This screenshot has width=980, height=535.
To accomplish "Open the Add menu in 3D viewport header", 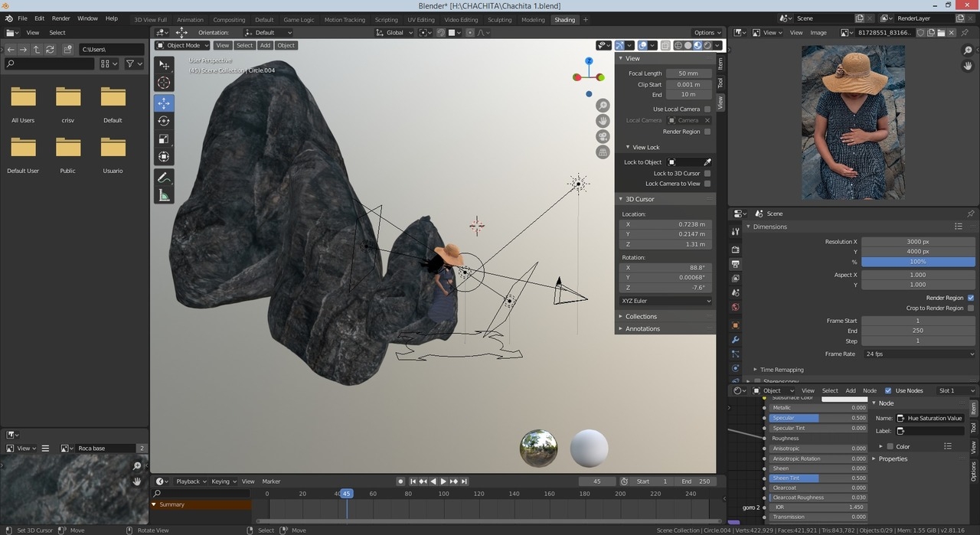I will [x=265, y=45].
